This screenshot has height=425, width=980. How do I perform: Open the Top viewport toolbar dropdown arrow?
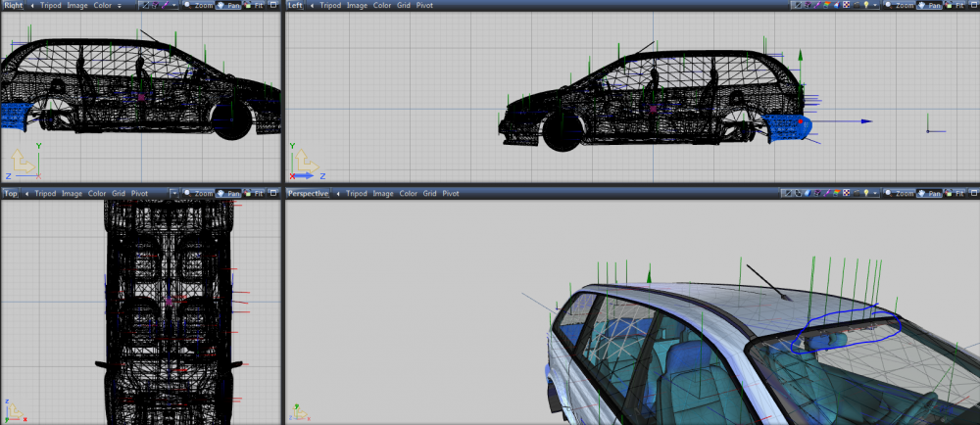coord(173,194)
